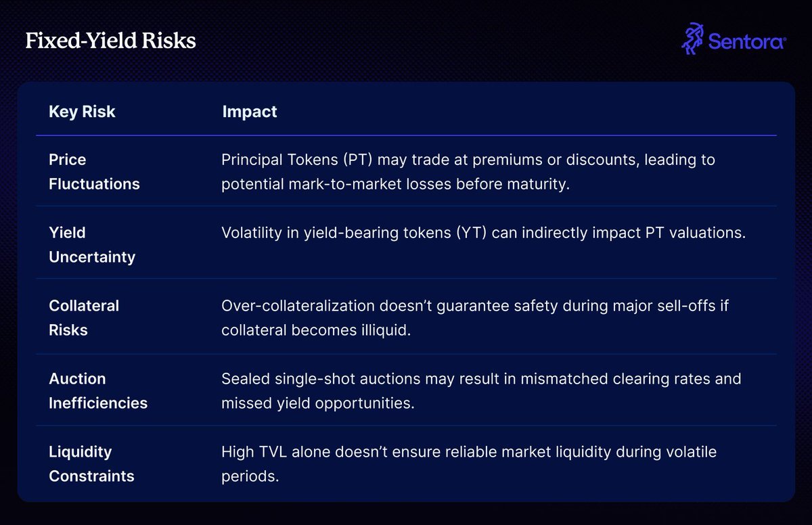Select the Auction Inefficiencies row label

(x=98, y=391)
